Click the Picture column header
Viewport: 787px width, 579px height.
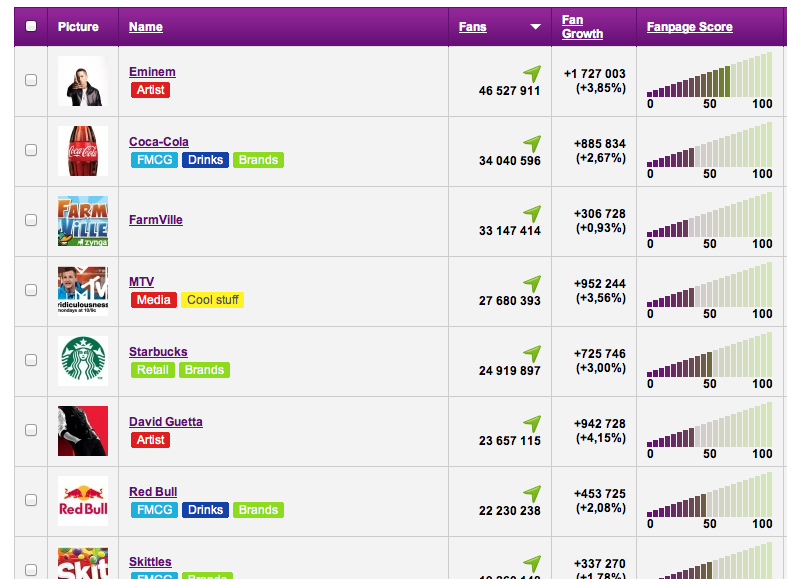pos(78,27)
